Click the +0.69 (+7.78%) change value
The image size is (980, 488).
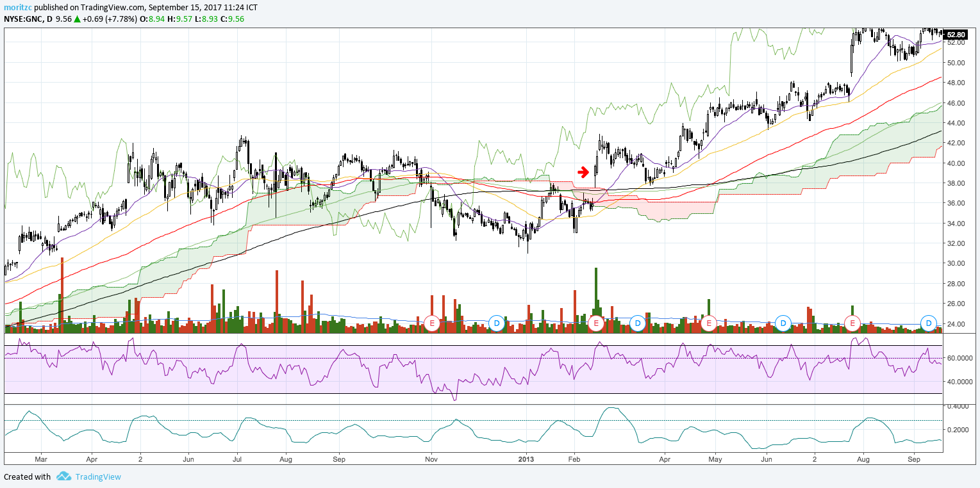(110, 19)
